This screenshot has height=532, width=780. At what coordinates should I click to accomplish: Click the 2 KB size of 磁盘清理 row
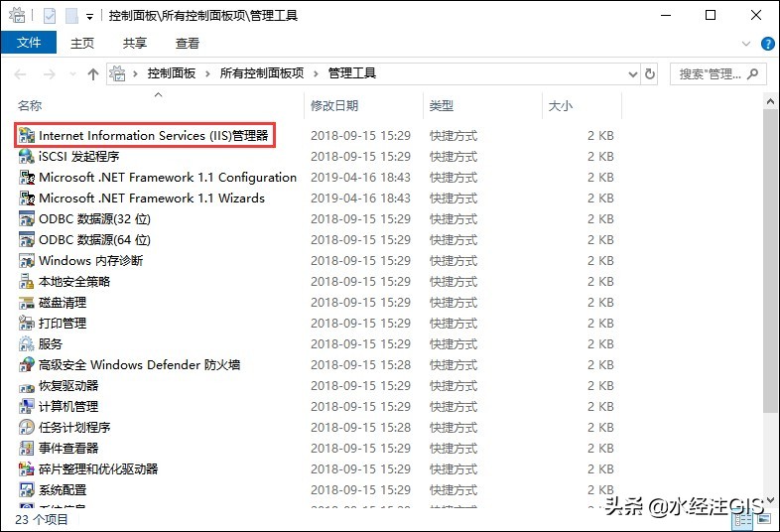600,303
